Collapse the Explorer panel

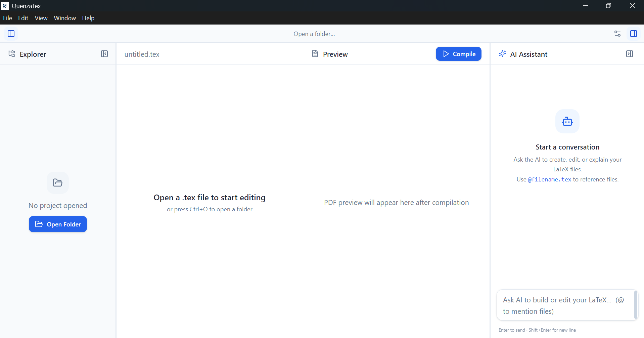[104, 54]
